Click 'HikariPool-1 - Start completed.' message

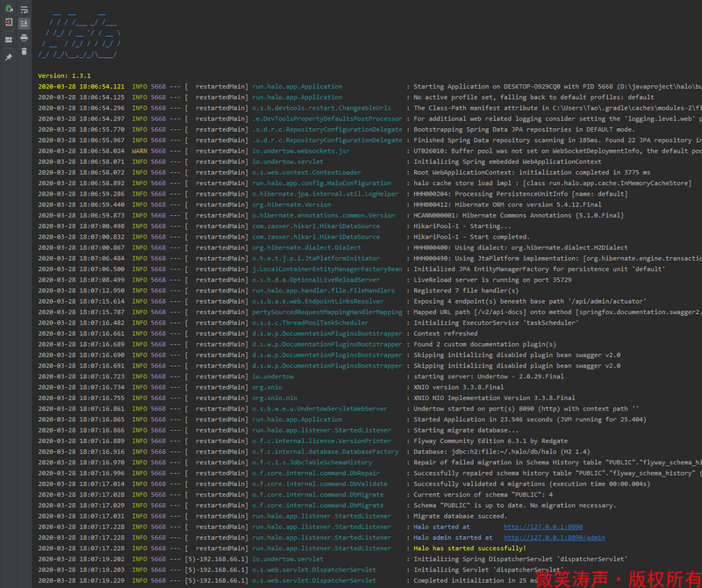pos(471,237)
